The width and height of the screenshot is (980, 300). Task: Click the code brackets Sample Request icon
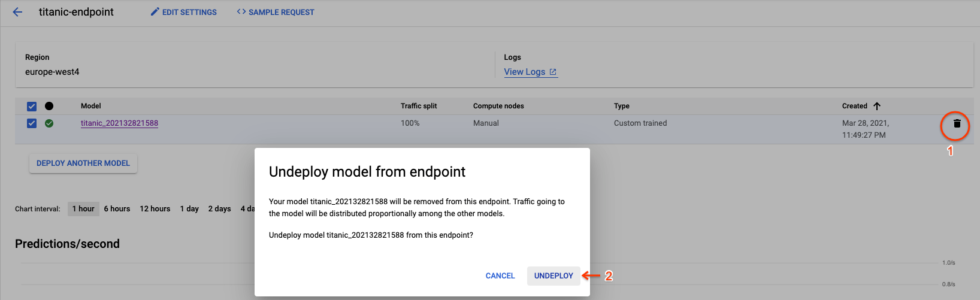(241, 12)
